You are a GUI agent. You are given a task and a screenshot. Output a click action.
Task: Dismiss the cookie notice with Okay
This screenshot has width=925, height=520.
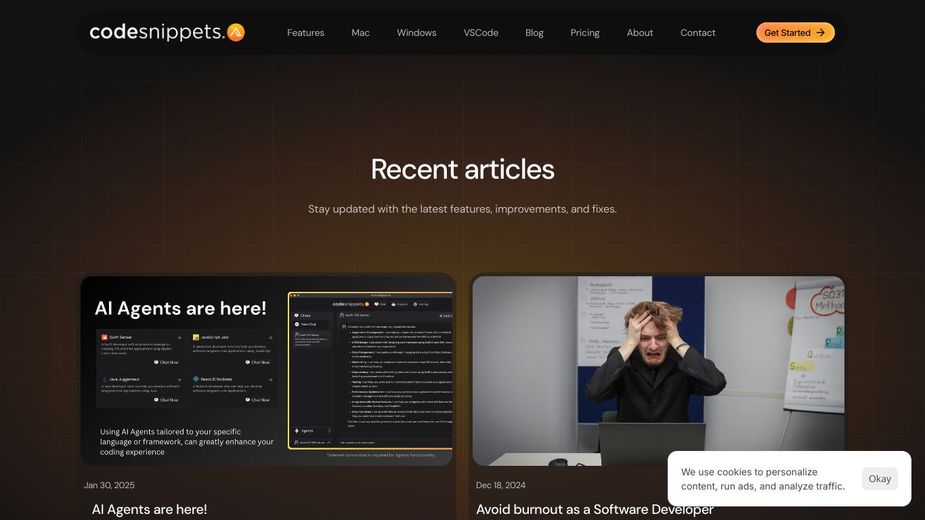[879, 479]
